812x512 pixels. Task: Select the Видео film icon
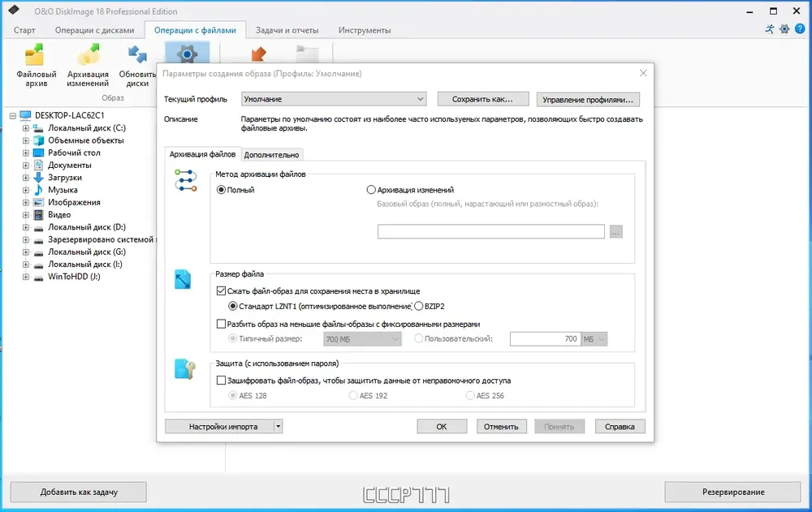[x=38, y=215]
